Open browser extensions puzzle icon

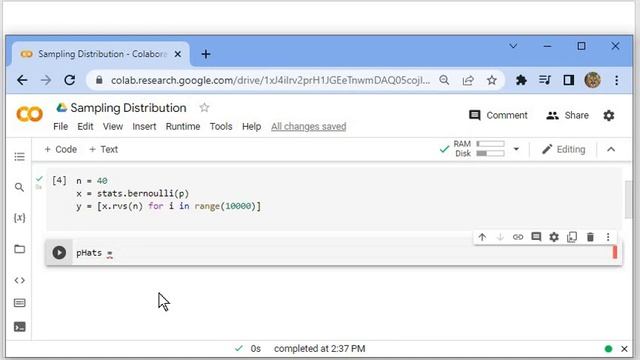[x=521, y=80]
